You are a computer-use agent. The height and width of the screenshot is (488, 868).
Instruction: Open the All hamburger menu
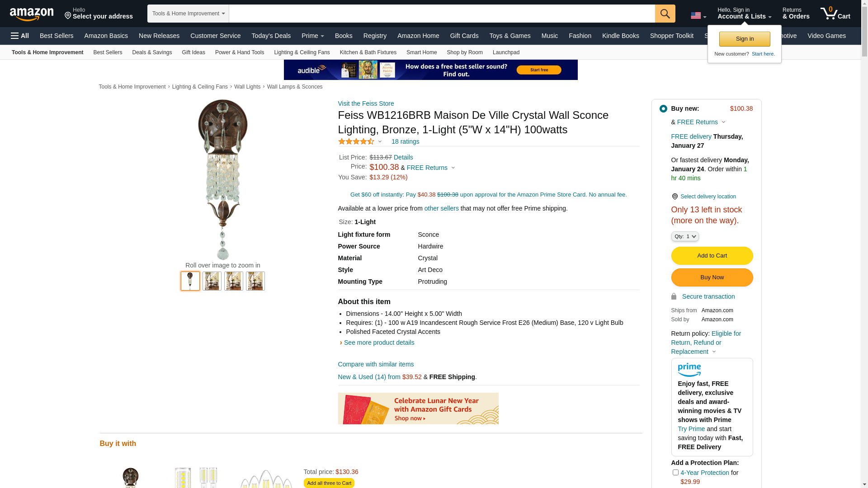[x=20, y=36]
